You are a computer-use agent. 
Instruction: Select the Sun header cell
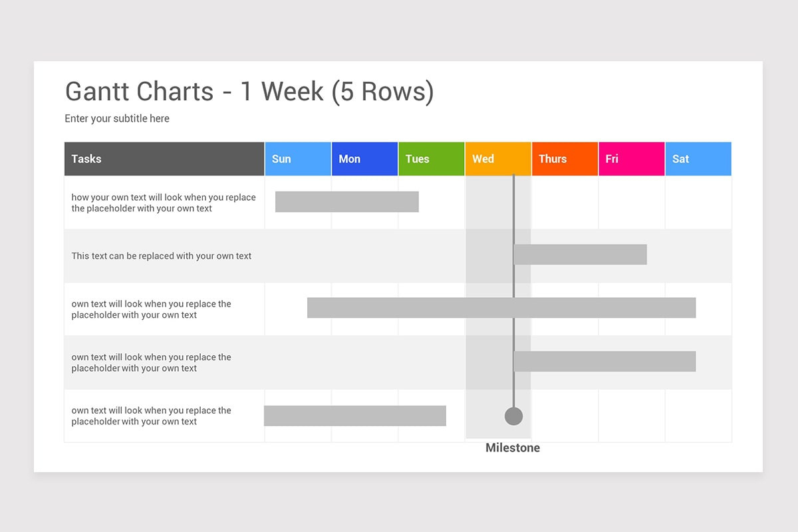298,159
